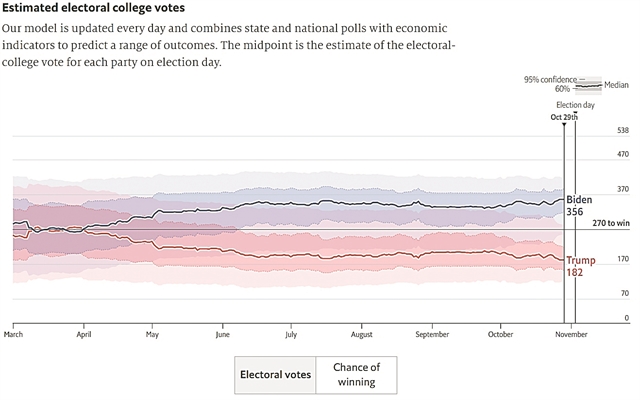This screenshot has width=640, height=400.
Task: Click the Biden 356 label
Action: tap(578, 206)
